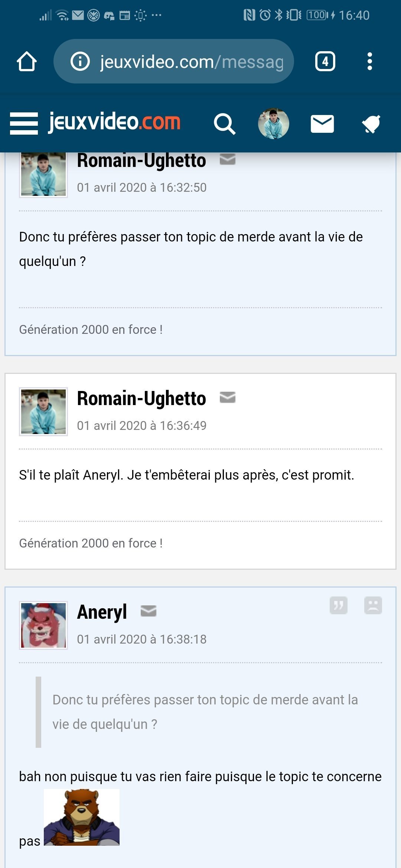Viewport: 401px width, 868px height.
Task: Open the browser three-dot overflow menu
Action: tap(369, 62)
